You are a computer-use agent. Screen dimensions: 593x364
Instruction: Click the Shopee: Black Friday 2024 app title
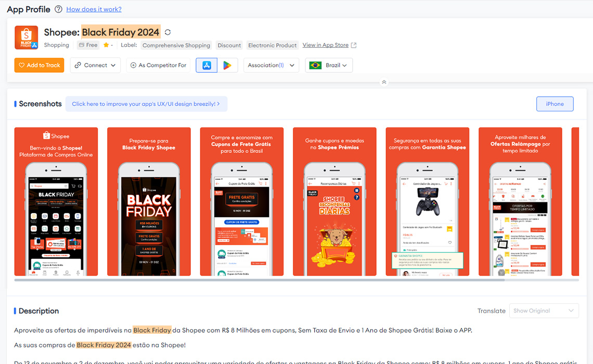101,32
